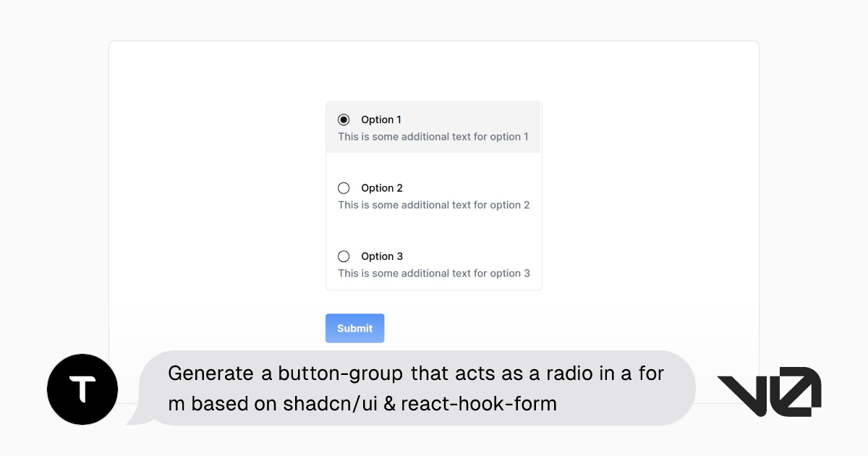Screen dimensions: 868x456
Task: Click the additional text under Option 1
Action: point(433,136)
